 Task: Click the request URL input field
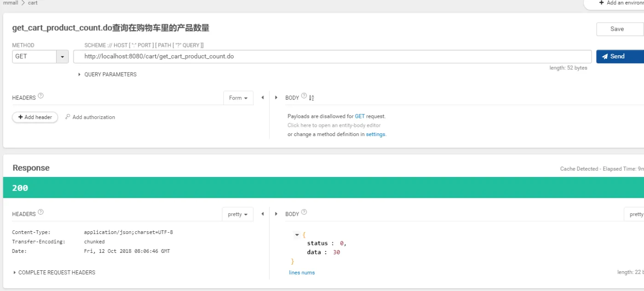(x=332, y=57)
